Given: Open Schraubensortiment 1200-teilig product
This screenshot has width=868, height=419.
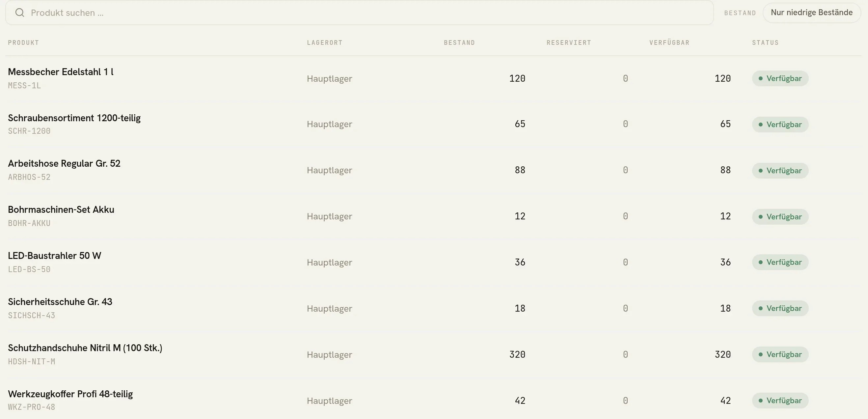Looking at the screenshot, I should [74, 118].
